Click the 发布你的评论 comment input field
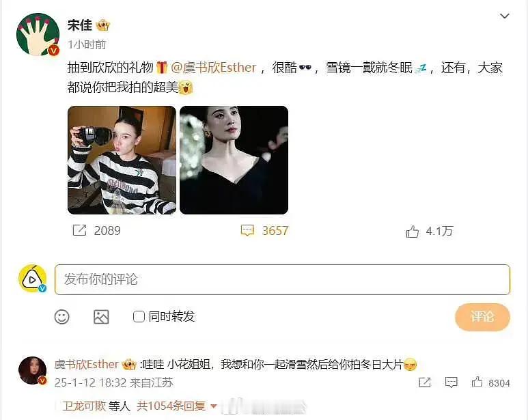This screenshot has width=528, height=420. [x=282, y=279]
